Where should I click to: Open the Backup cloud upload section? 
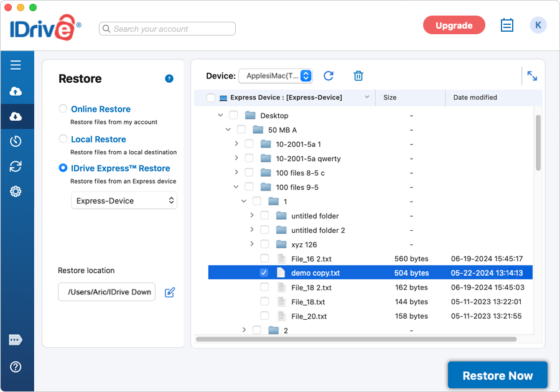[16, 91]
